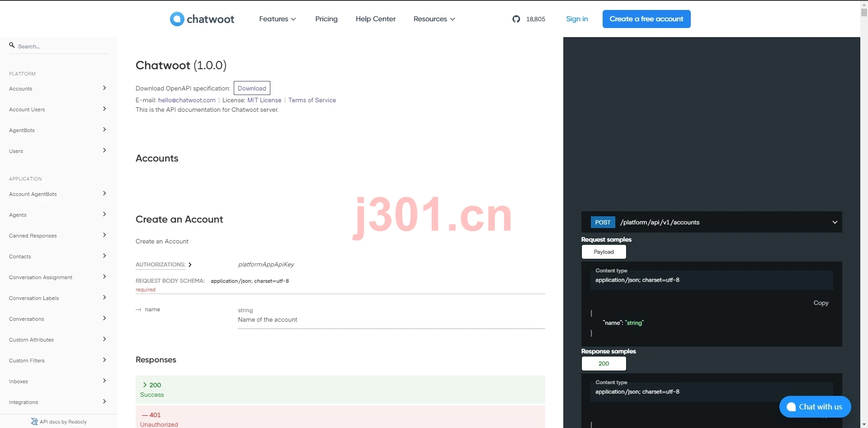The height and width of the screenshot is (428, 868).
Task: Expand the AgentBots sidebar section
Action: tap(59, 130)
